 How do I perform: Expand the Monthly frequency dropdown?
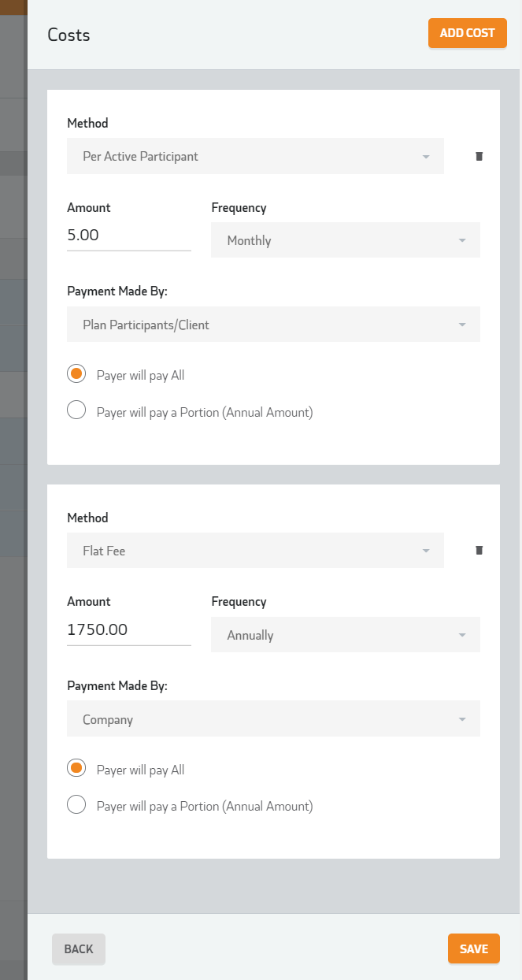[x=346, y=240]
